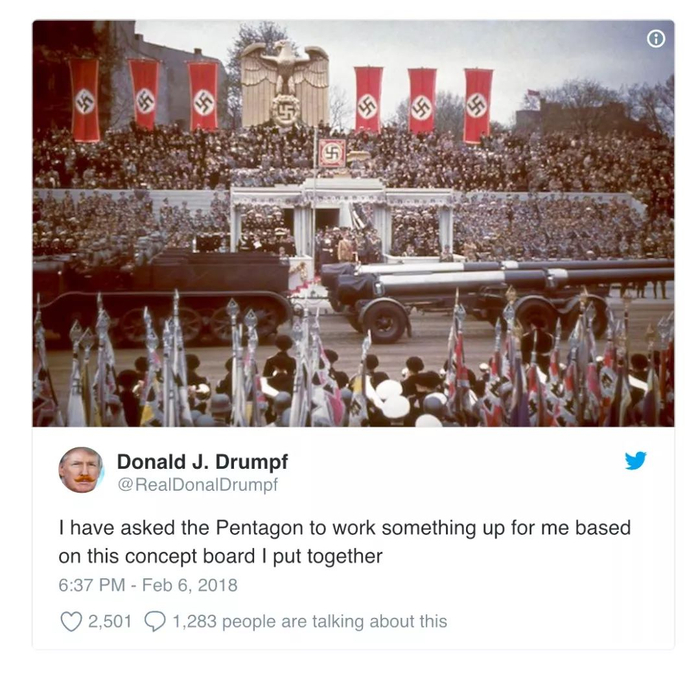This screenshot has height=681, width=700.
Task: Open the attached parade photo
Action: coord(353,223)
